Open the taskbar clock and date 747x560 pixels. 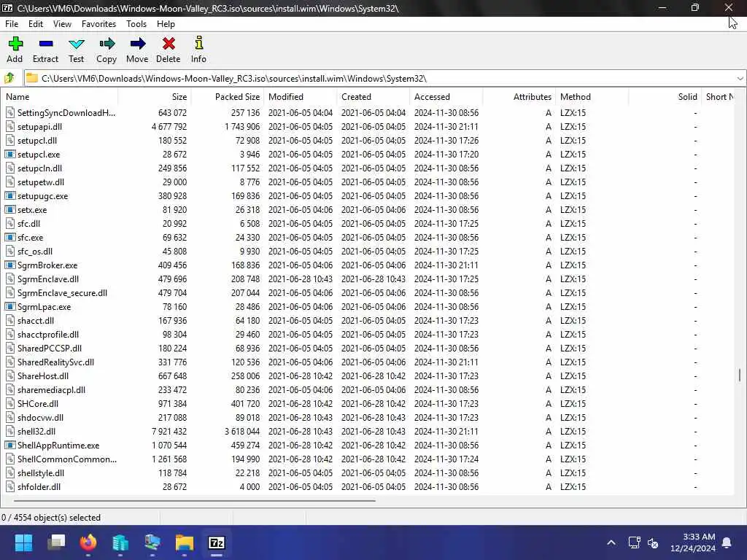[693, 542]
